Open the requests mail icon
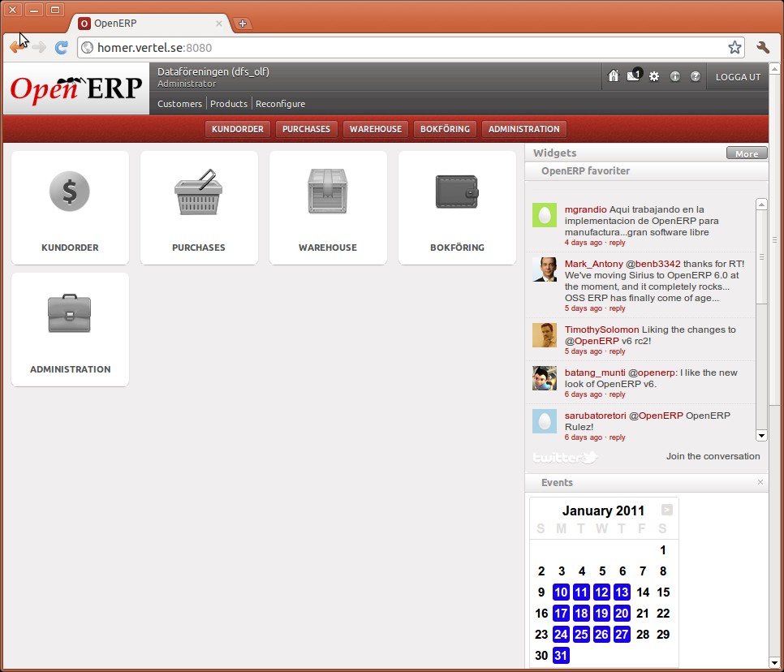This screenshot has height=672, width=784. coord(634,75)
